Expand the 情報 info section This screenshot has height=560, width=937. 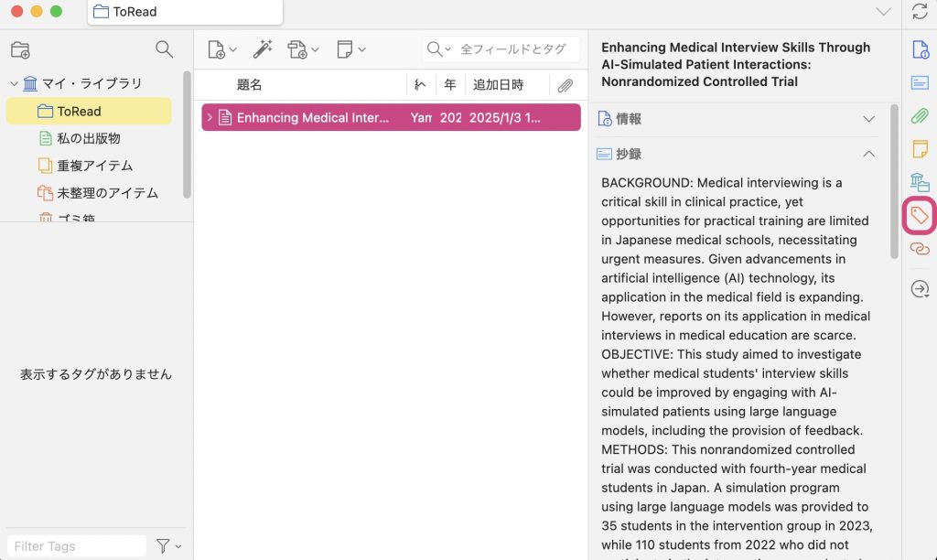868,119
